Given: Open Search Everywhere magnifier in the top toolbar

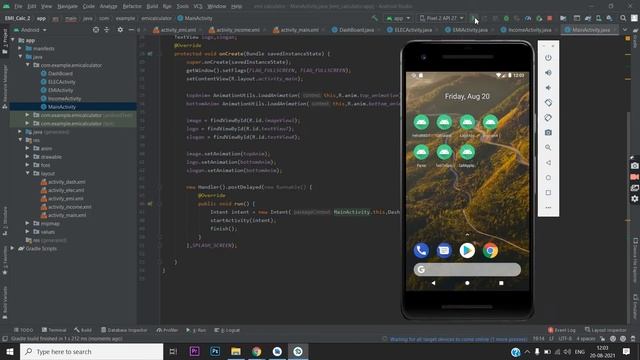Looking at the screenshot, I should [x=623, y=18].
